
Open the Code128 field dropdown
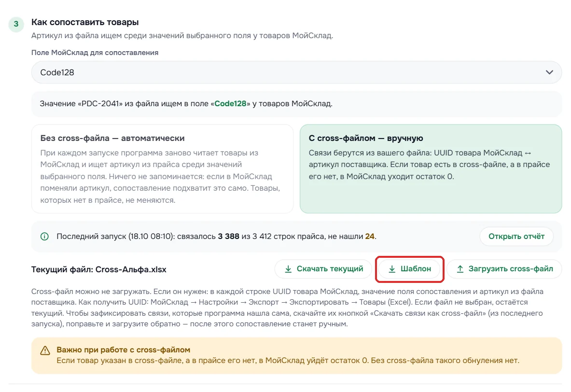pyautogui.click(x=296, y=72)
